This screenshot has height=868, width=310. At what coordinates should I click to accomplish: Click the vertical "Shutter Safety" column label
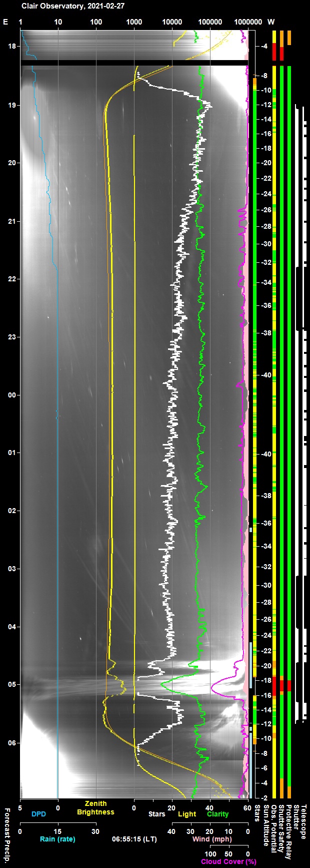point(281,828)
